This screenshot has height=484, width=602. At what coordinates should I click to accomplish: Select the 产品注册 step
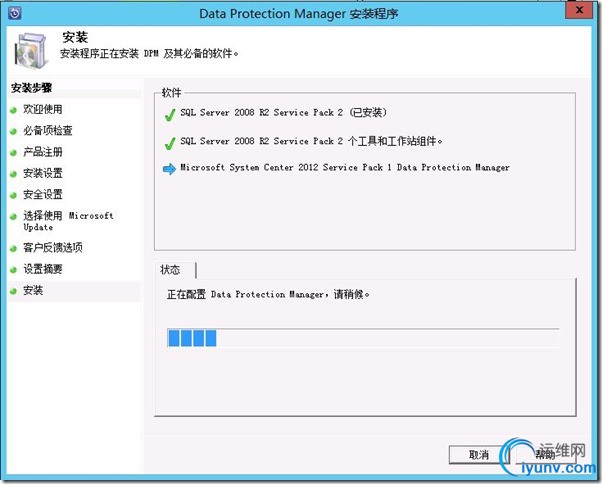click(x=43, y=152)
